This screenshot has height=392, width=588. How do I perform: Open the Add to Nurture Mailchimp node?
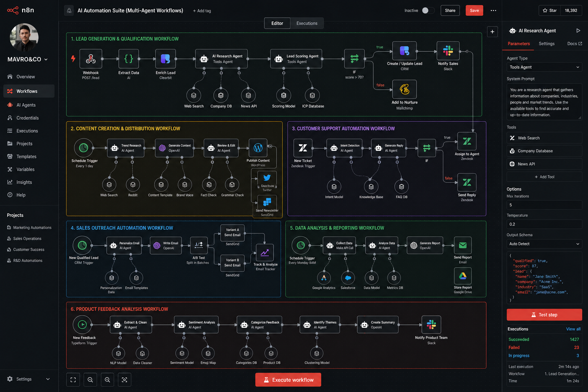pyautogui.click(x=405, y=90)
